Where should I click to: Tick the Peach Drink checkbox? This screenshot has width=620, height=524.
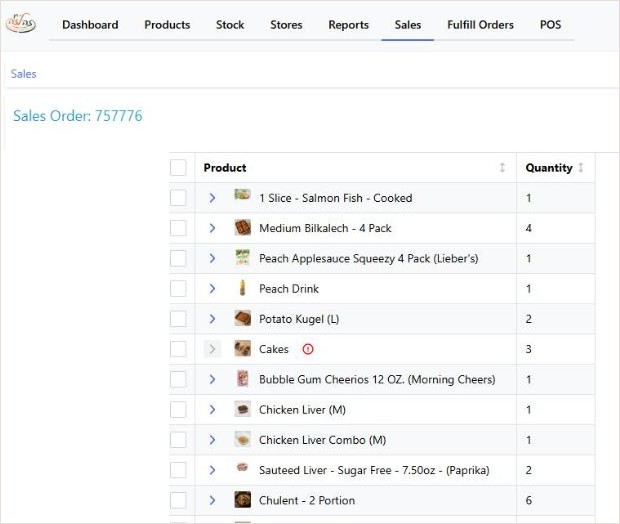(178, 289)
